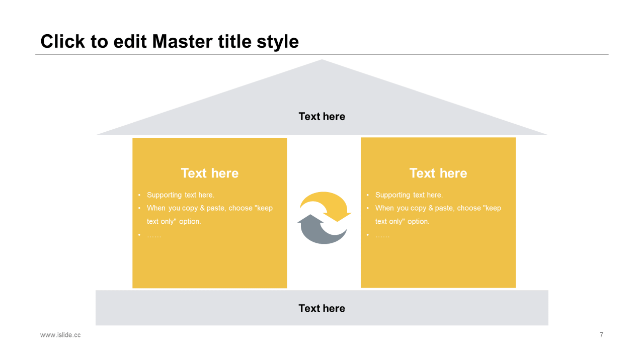Open the www.islide.cc footer link
This screenshot has height=362, width=644.
[60, 335]
